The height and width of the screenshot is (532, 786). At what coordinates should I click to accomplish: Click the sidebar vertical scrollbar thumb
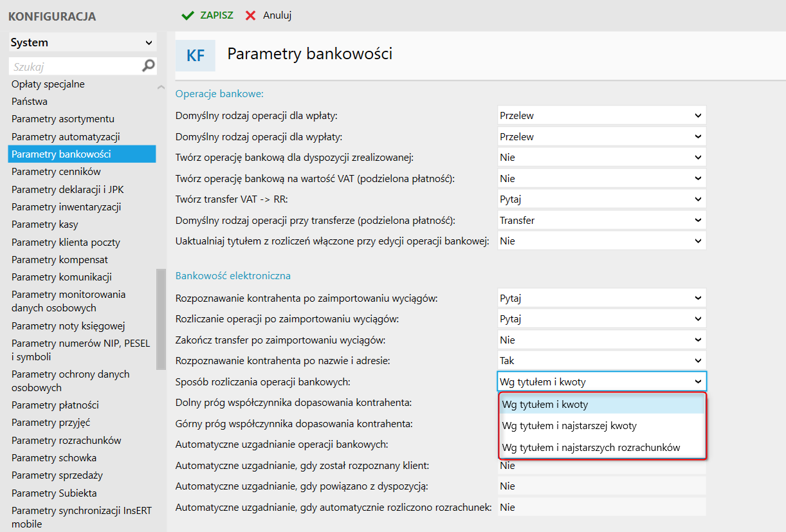point(161,320)
